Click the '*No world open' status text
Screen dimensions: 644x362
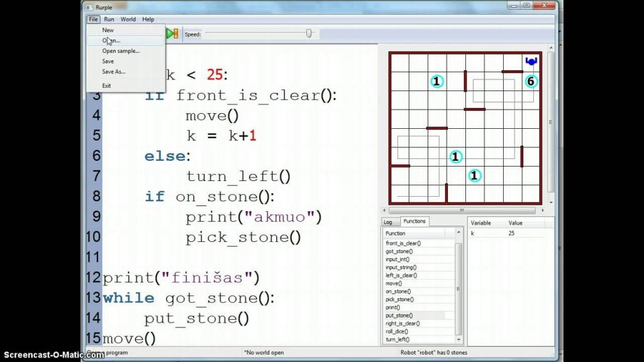(264, 353)
